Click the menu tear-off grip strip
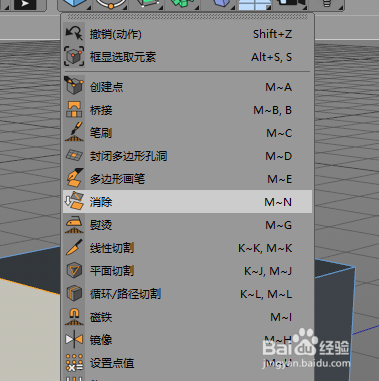 187,17
